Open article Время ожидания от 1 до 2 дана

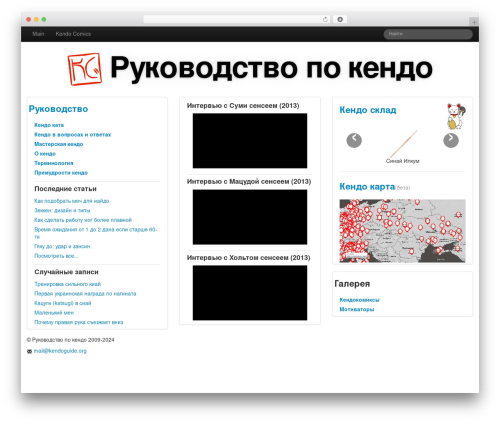[95, 233]
